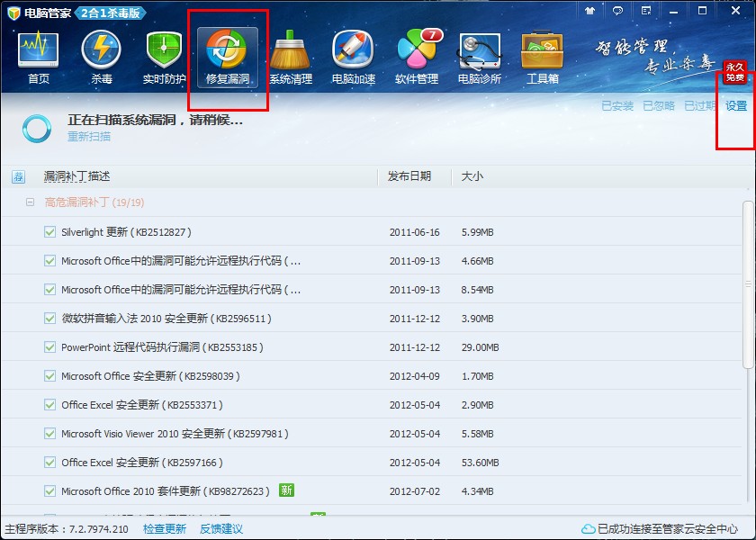The height and width of the screenshot is (540, 756).
Task: Open the 已忽略 patches view
Action: 659,106
